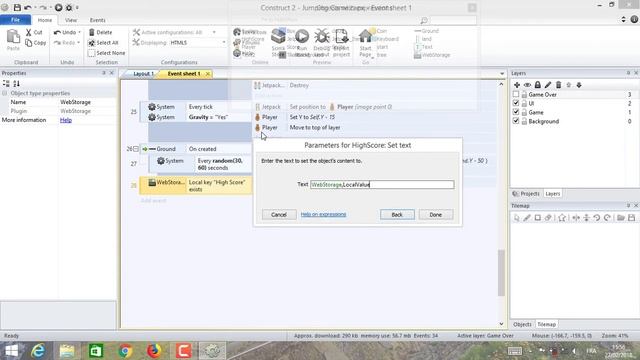Click the Debug quick access gear icon
Image resolution: width=640 pixels, height=360 pixels.
coord(69,7)
